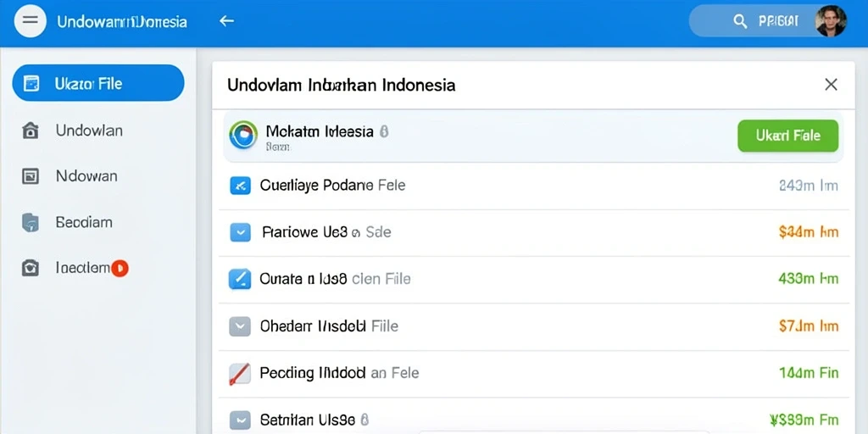Click the blue icon of Cuerliaye Podane Fele
868x434 pixels.
coord(240,186)
